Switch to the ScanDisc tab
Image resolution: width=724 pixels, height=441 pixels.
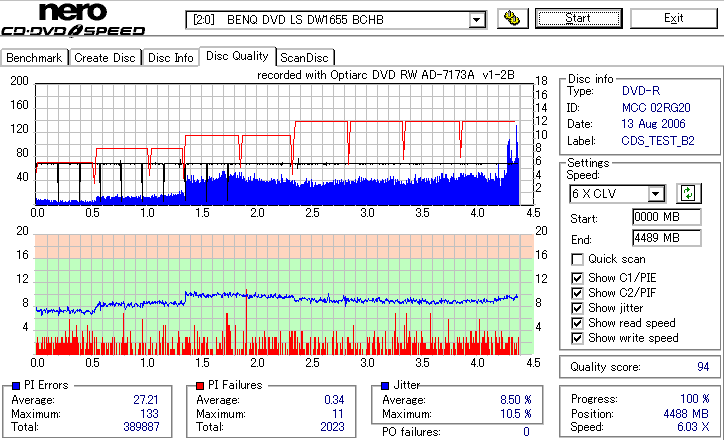pyautogui.click(x=304, y=58)
